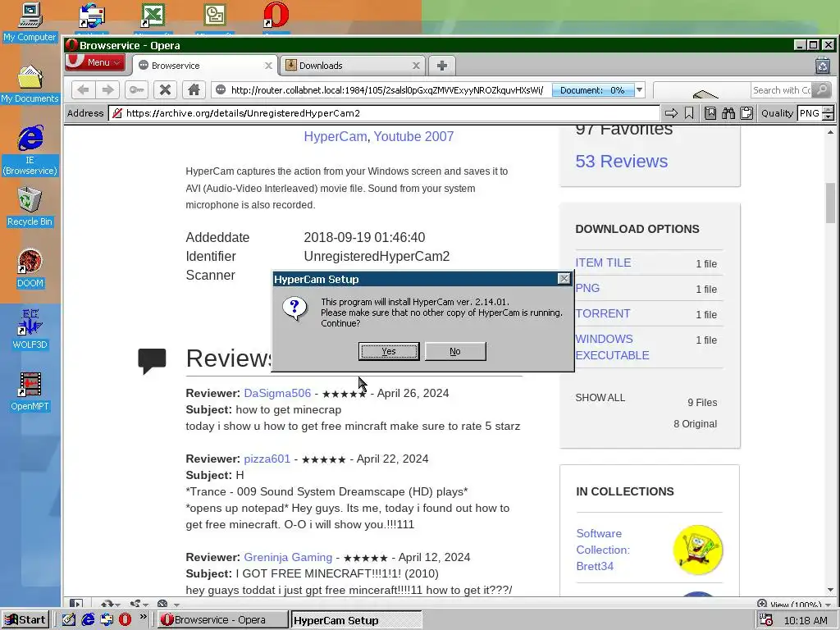Open the Windows Start menu

coord(25,620)
